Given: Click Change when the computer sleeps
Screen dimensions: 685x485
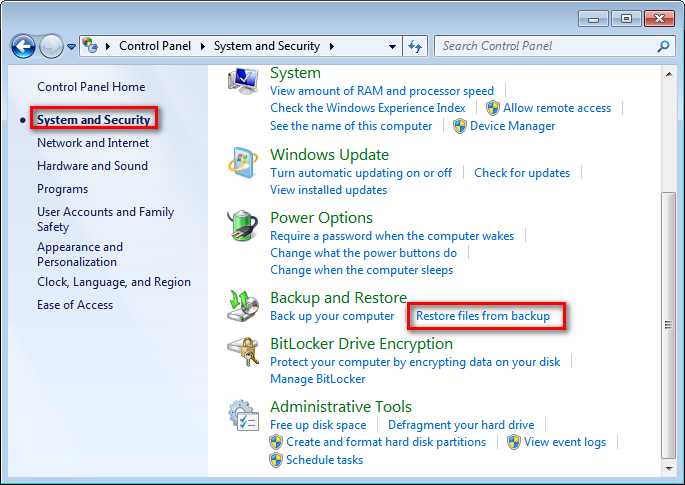Looking at the screenshot, I should click(362, 270).
